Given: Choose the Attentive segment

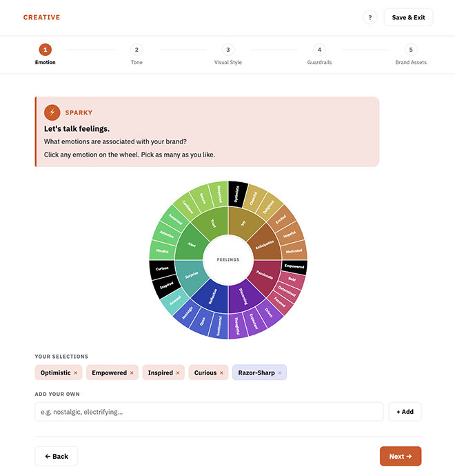Looking at the screenshot, I should [167, 235].
